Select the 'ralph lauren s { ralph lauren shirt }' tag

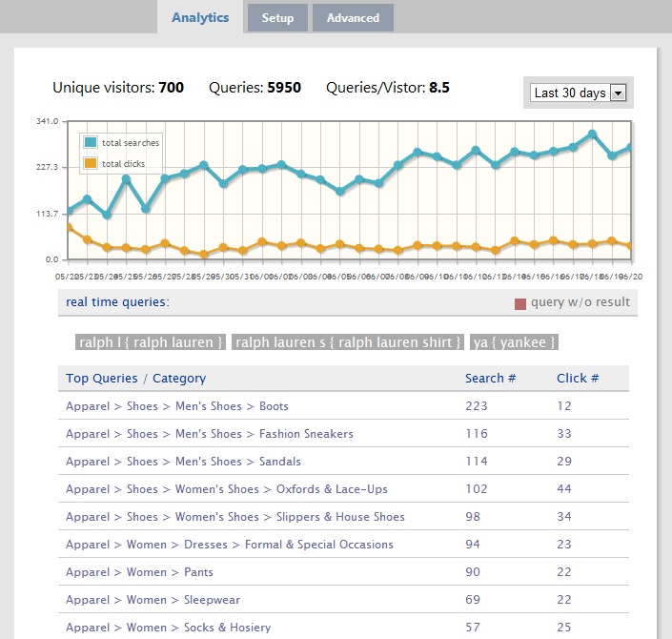pyautogui.click(x=348, y=342)
